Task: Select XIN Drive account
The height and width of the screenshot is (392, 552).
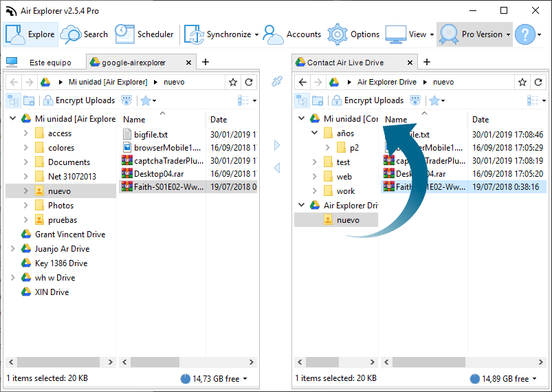Action: pos(52,292)
